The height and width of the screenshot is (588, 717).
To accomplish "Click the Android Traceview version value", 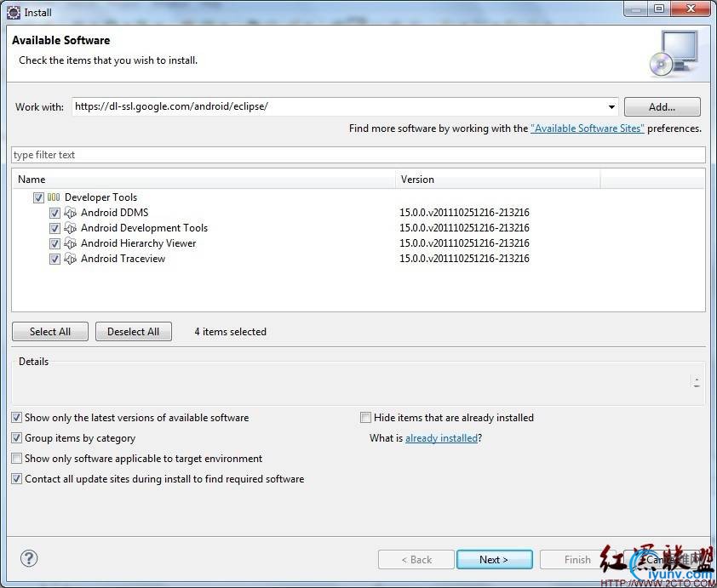I will (x=464, y=259).
